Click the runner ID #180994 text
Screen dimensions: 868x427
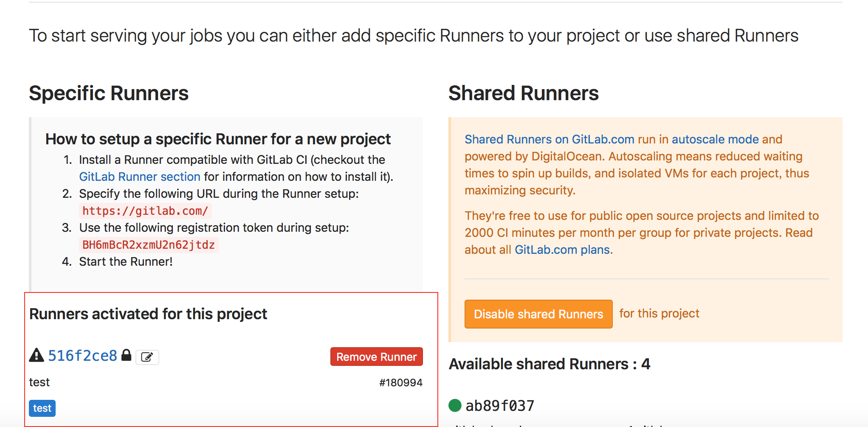point(401,383)
